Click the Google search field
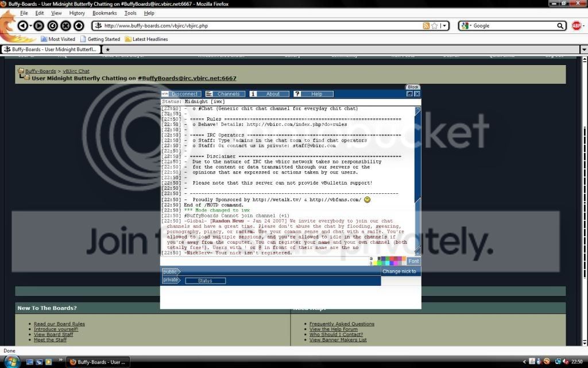Screen dimensions: 588x368 pos(514,25)
